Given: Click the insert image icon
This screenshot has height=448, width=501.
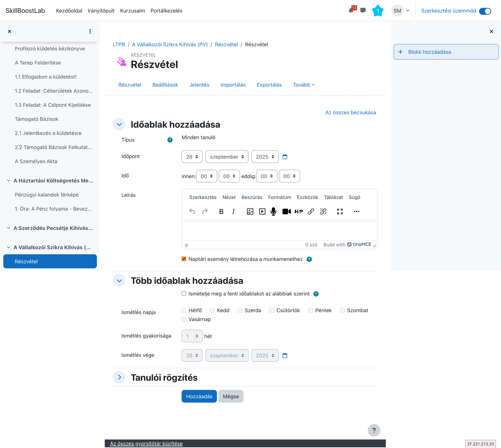Looking at the screenshot, I should click(x=250, y=211).
